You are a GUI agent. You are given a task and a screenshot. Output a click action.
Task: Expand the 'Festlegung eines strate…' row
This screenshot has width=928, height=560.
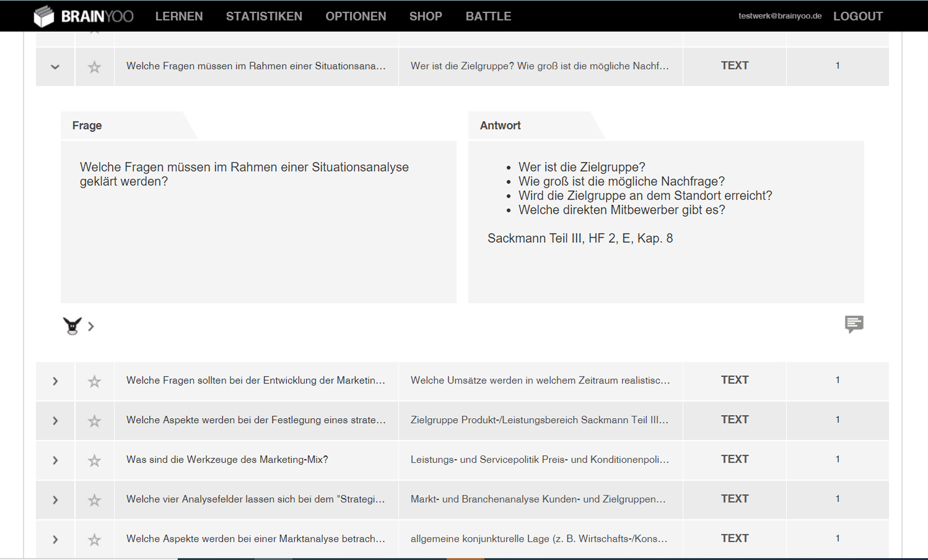[55, 421]
